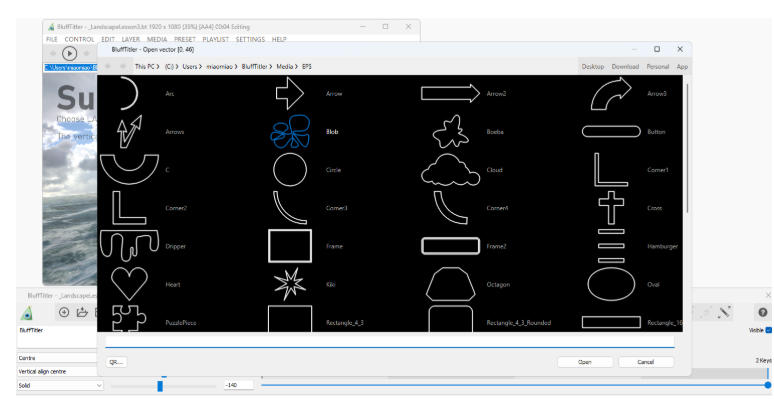Choose the Boeba shape thumbnail

(x=450, y=131)
